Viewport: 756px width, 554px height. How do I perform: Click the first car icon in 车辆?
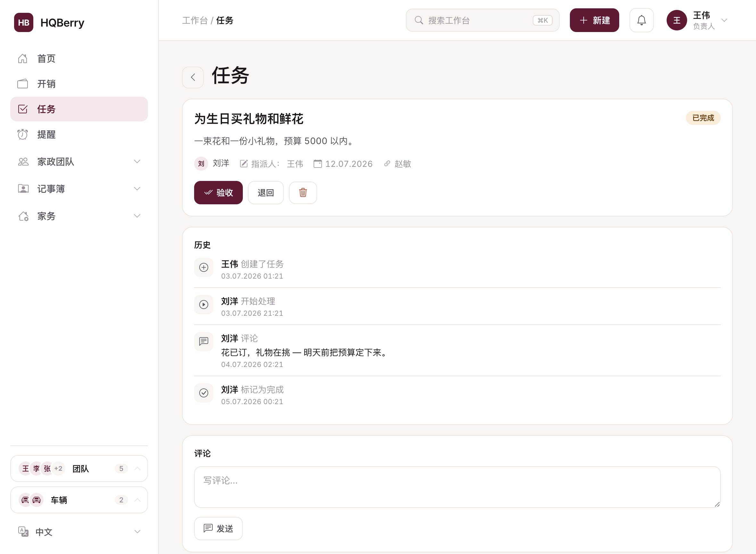click(x=26, y=500)
